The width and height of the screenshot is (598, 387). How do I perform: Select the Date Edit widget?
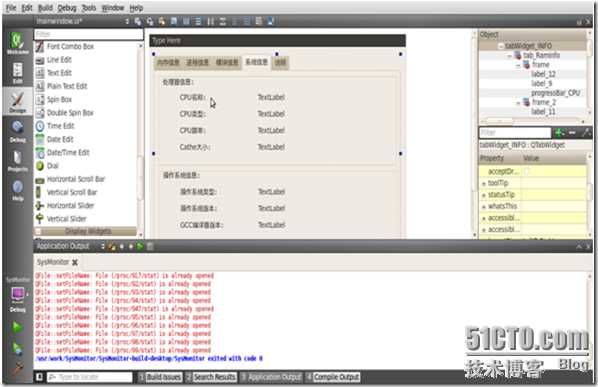55,139
